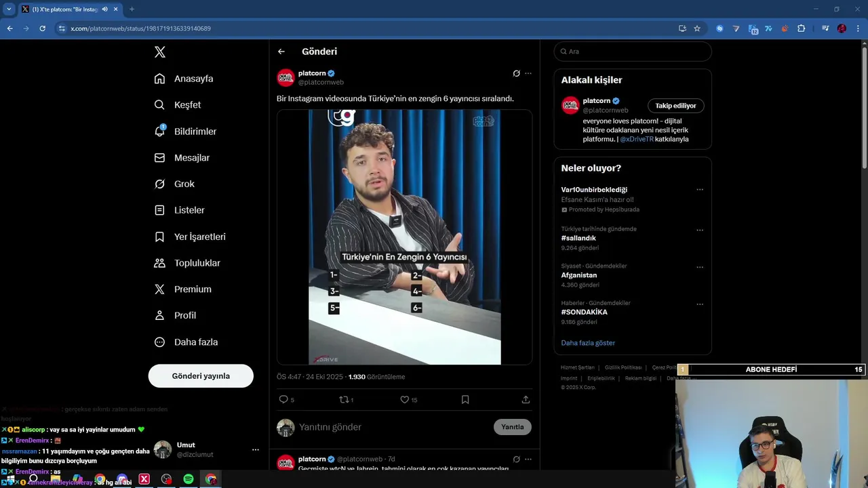Toggle Takip ediliyor follow button
This screenshot has width=868, height=488.
click(x=675, y=106)
